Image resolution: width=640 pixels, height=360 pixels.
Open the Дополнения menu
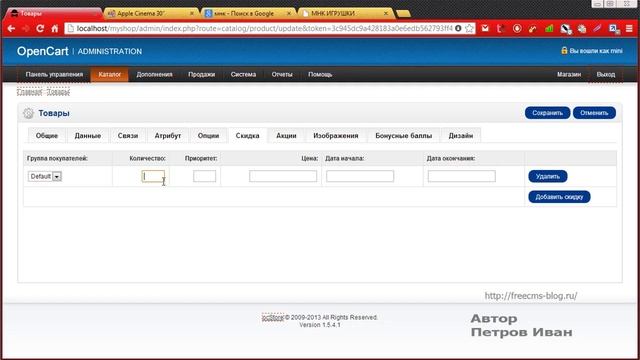point(154,75)
